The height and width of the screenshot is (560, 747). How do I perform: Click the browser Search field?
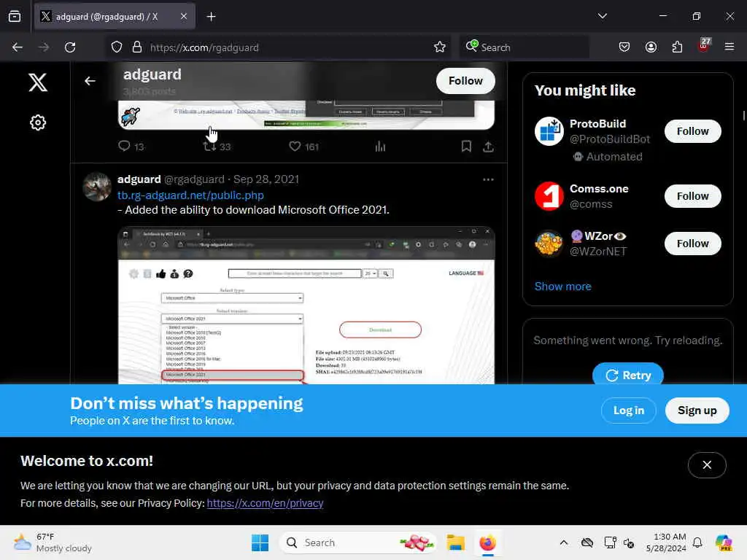pyautogui.click(x=524, y=47)
